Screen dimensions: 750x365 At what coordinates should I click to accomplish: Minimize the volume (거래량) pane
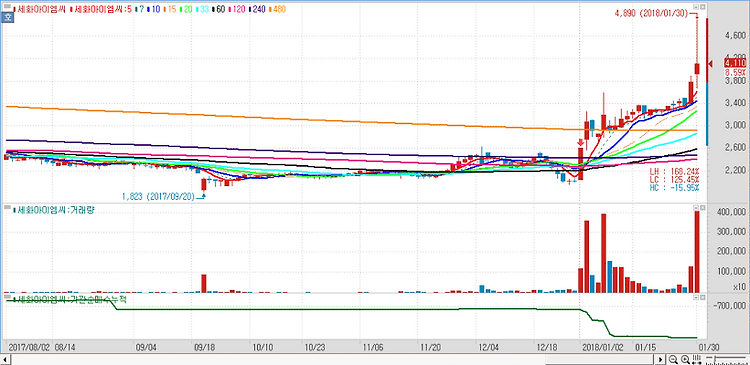696,208
